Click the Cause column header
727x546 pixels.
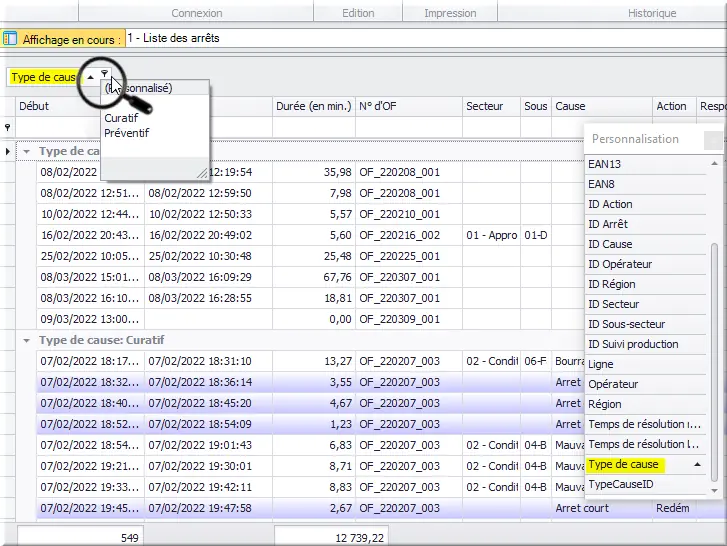point(602,106)
